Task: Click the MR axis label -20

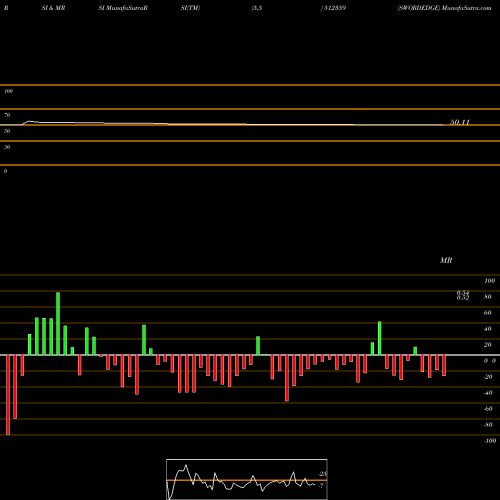Action: click(x=488, y=377)
